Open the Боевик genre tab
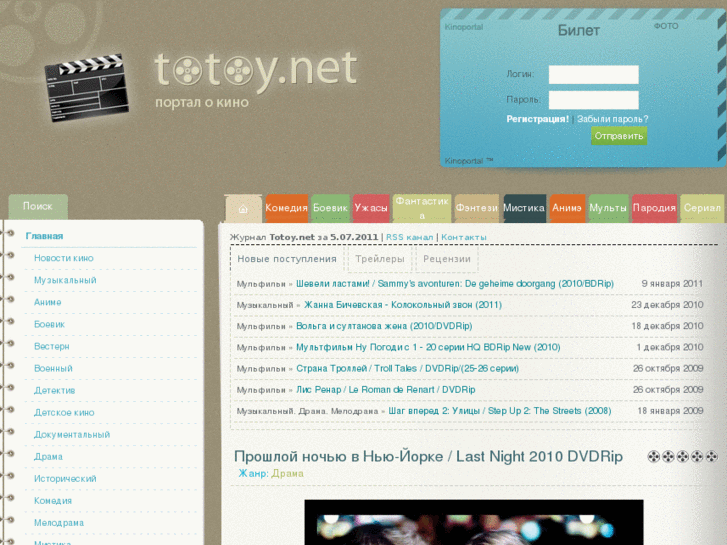The height and width of the screenshot is (545, 727). (330, 208)
